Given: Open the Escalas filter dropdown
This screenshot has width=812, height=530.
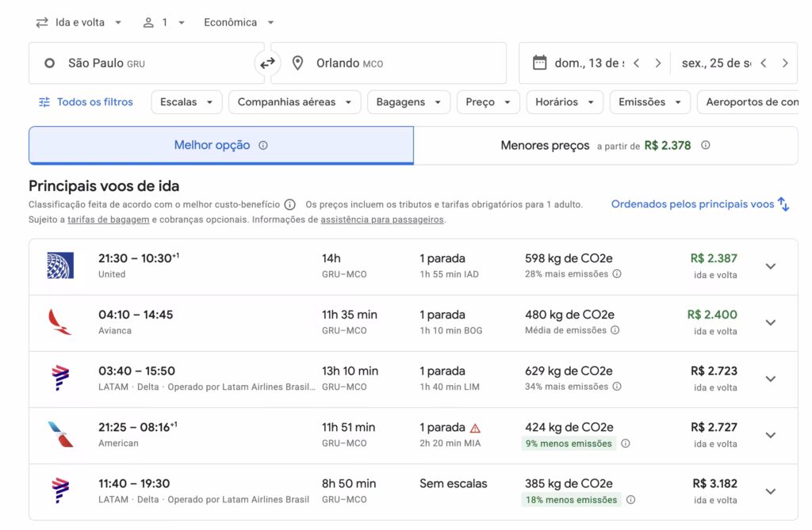Looking at the screenshot, I should (x=186, y=102).
